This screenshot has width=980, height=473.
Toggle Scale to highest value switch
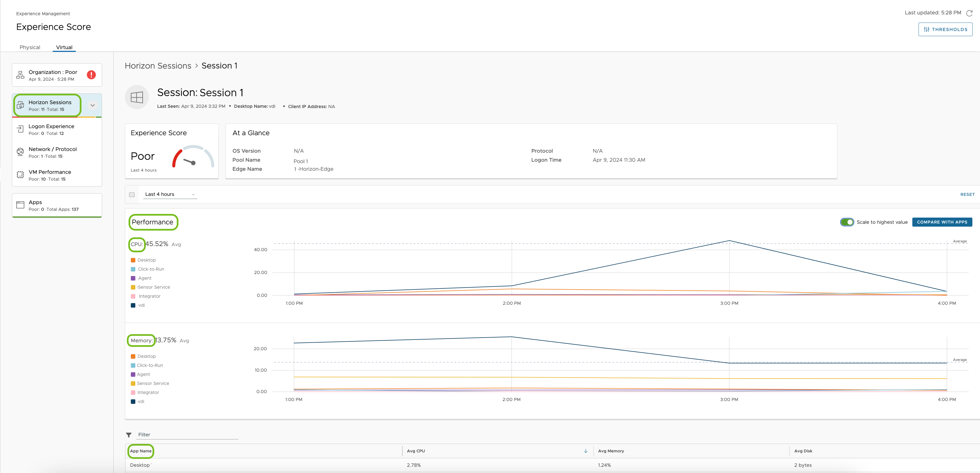[x=847, y=222]
